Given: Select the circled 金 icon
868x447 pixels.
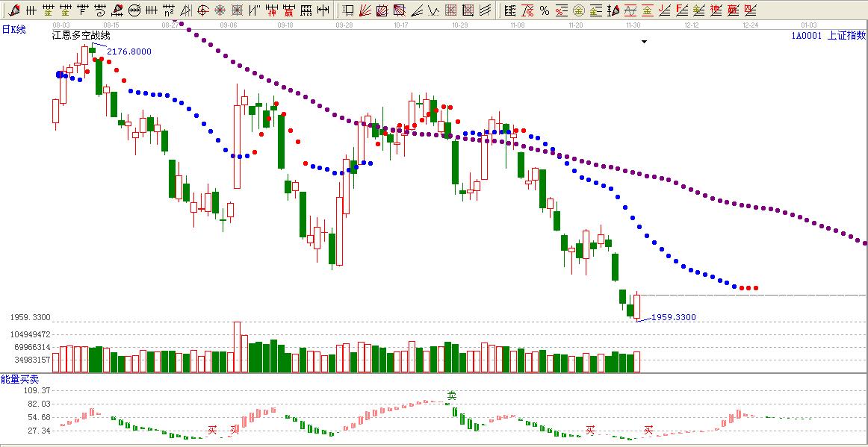Looking at the screenshot, I should [578, 10].
